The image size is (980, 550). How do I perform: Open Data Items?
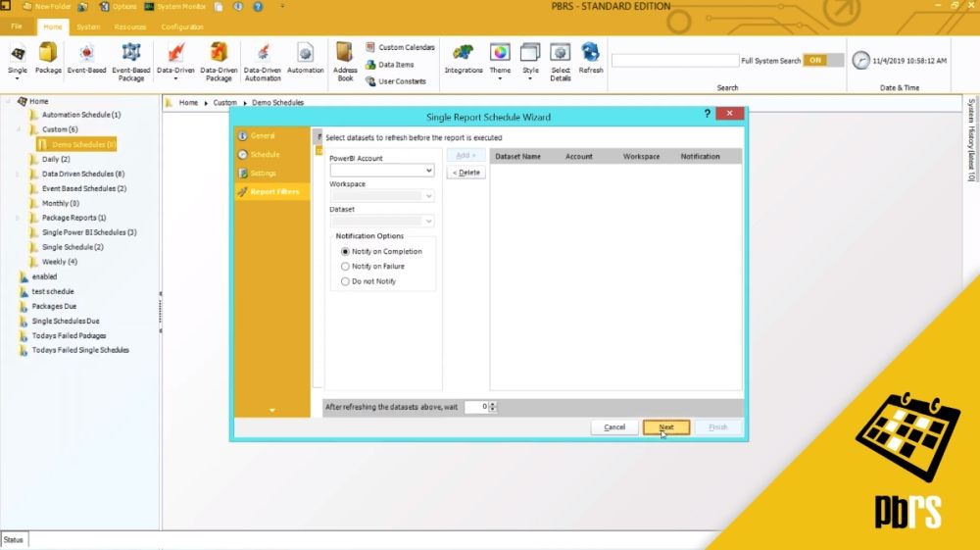click(389, 65)
